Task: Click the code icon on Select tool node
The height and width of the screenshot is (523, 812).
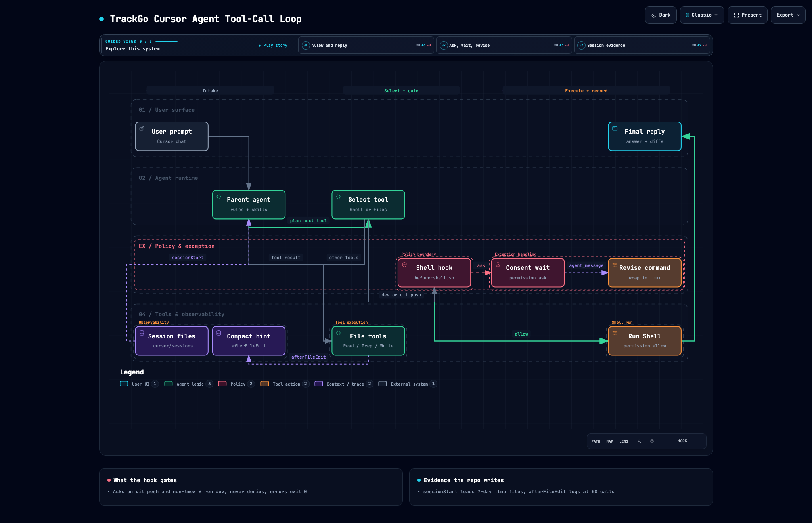Action: (x=339, y=197)
